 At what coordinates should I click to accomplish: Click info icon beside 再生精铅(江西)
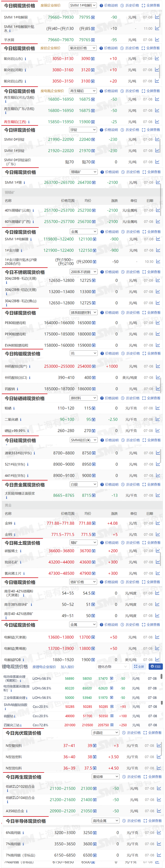29,122
